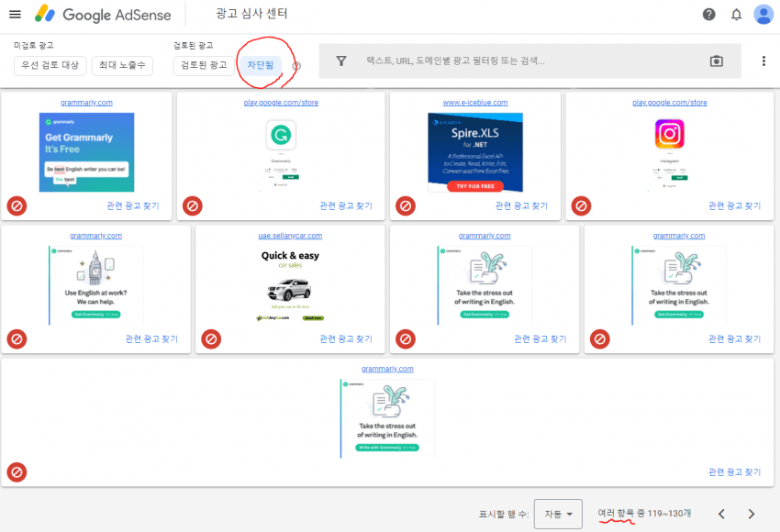Click the 표시할 행 수 label
Screen dimensions: 780x532
click(x=504, y=514)
